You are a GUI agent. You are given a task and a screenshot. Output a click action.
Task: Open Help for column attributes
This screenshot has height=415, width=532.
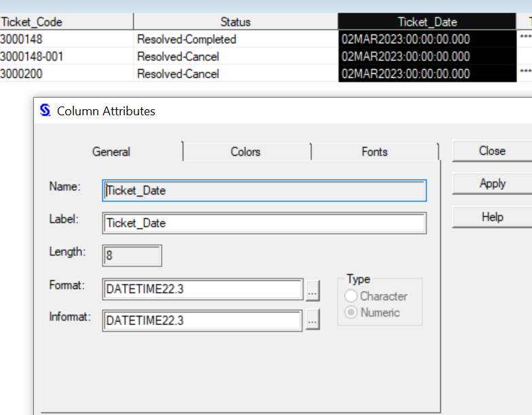pos(492,217)
